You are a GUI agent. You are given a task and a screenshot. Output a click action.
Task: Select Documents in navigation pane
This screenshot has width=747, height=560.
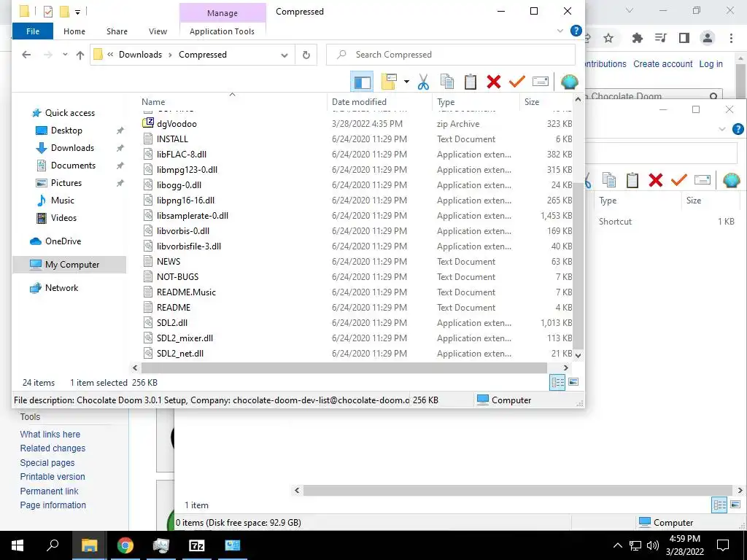pyautogui.click(x=73, y=166)
